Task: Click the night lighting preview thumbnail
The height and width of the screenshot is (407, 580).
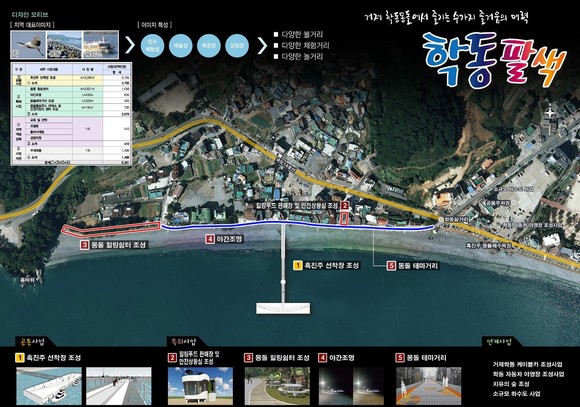Action: tap(351, 386)
